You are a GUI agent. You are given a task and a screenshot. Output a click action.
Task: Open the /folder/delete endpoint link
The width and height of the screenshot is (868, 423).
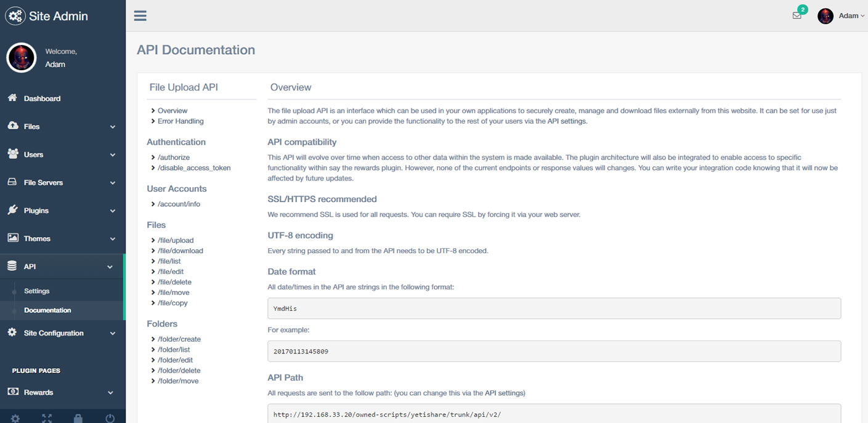(179, 371)
